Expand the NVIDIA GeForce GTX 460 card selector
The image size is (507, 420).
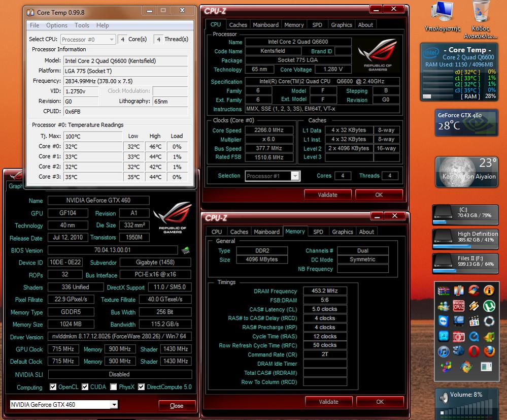pyautogui.click(x=64, y=404)
